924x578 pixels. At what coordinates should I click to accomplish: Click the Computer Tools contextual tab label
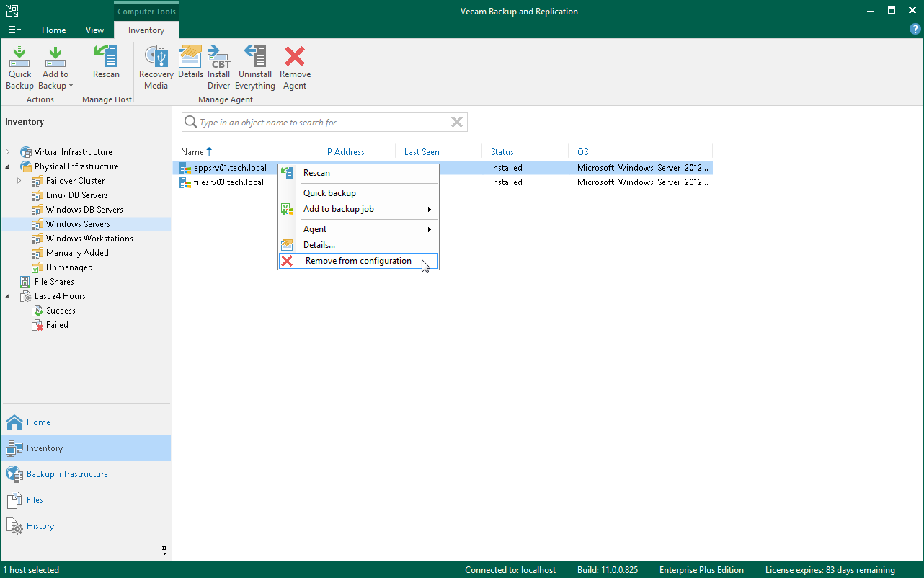point(146,12)
